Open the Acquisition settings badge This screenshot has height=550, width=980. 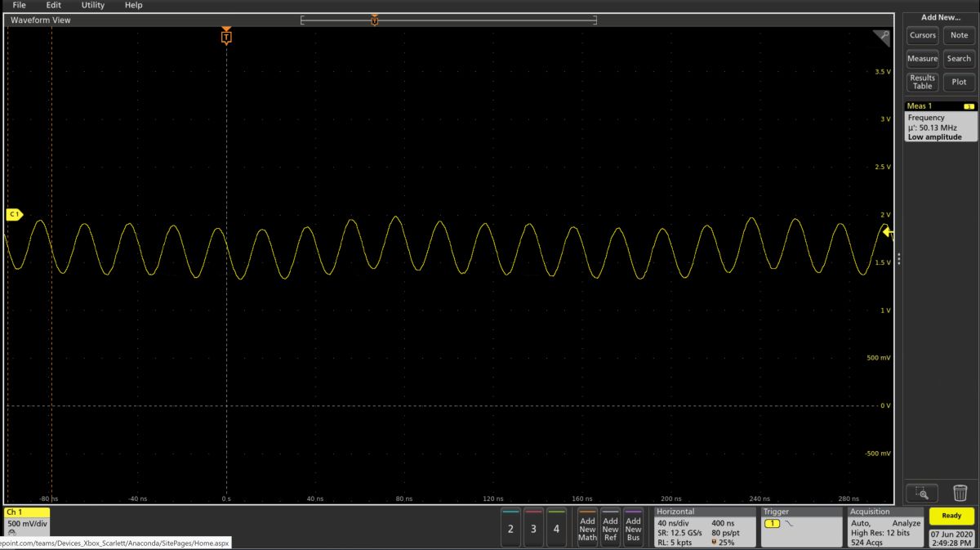(886, 527)
